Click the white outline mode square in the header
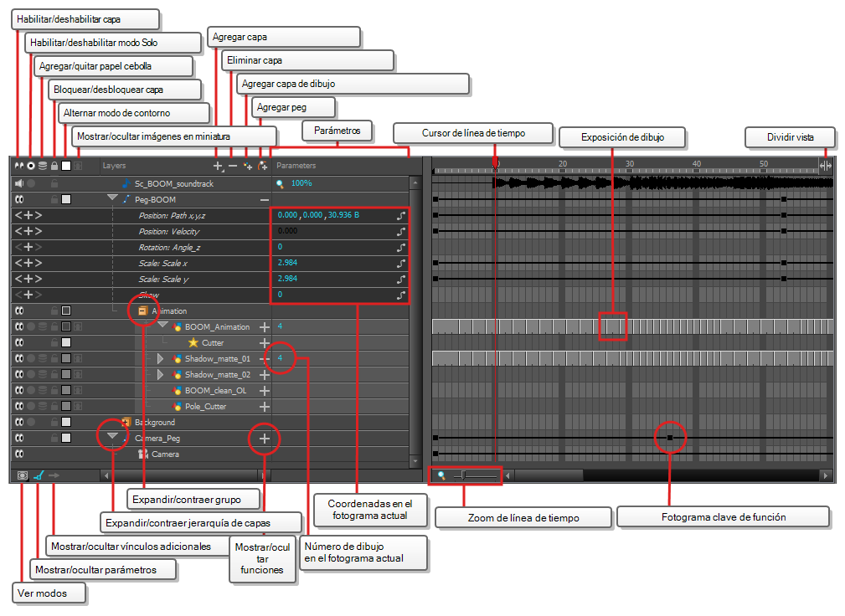The image size is (845, 616). point(66,166)
